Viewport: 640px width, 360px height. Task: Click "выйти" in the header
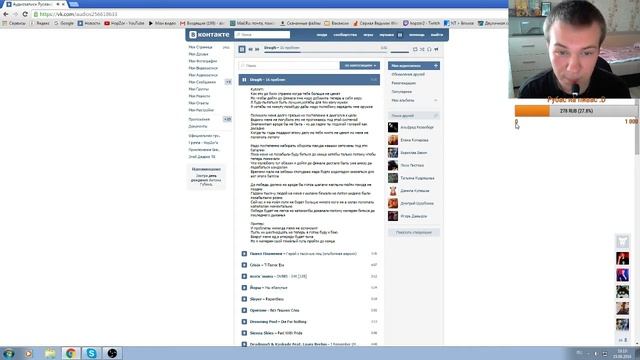436,35
